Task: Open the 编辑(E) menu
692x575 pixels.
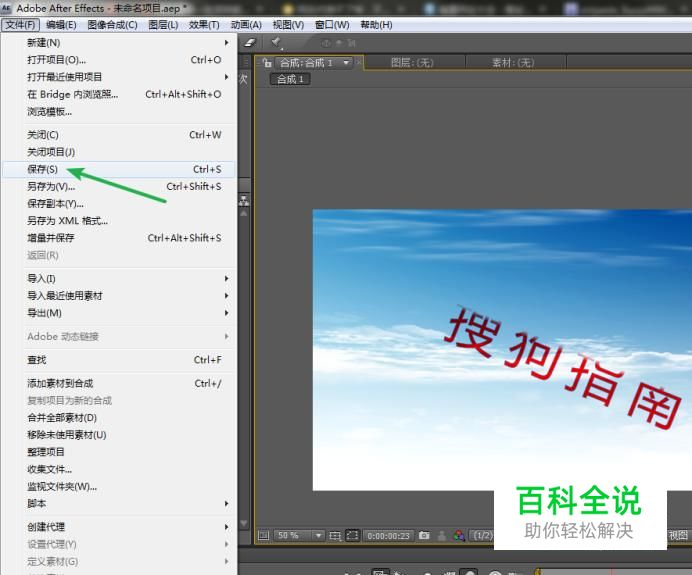Action: coord(61,25)
